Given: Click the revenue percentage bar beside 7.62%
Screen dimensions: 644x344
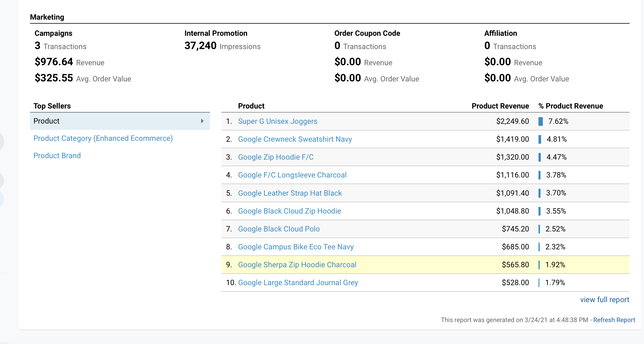Looking at the screenshot, I should click(x=541, y=121).
